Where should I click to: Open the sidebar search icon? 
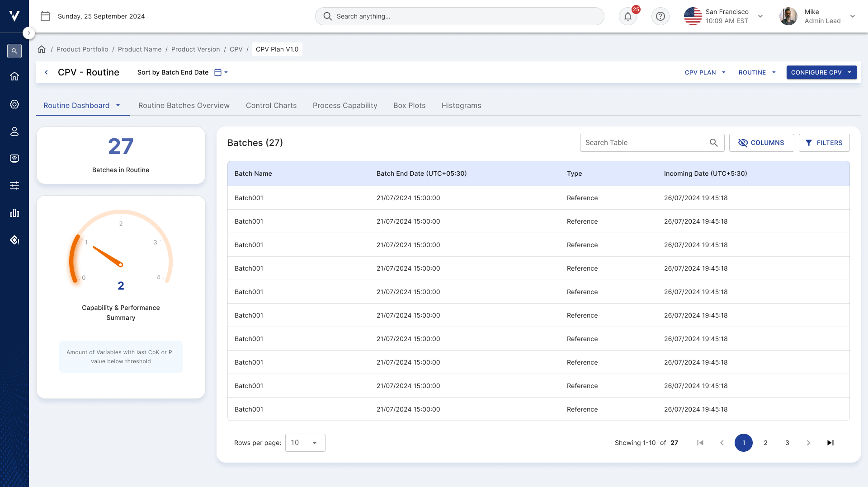[14, 51]
